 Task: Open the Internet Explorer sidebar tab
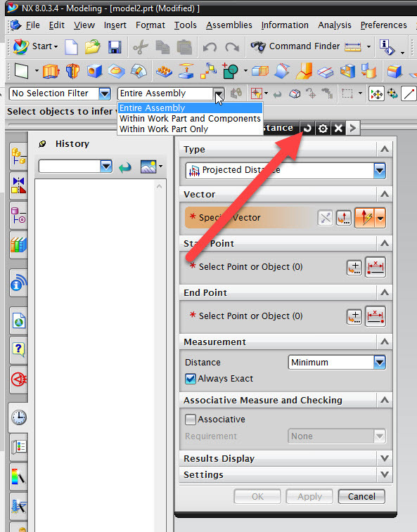(x=19, y=320)
